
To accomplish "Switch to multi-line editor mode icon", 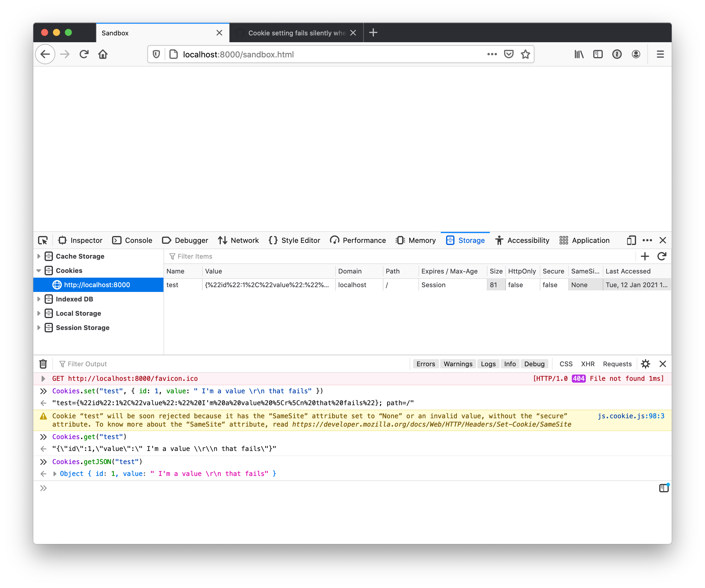I will pos(664,488).
